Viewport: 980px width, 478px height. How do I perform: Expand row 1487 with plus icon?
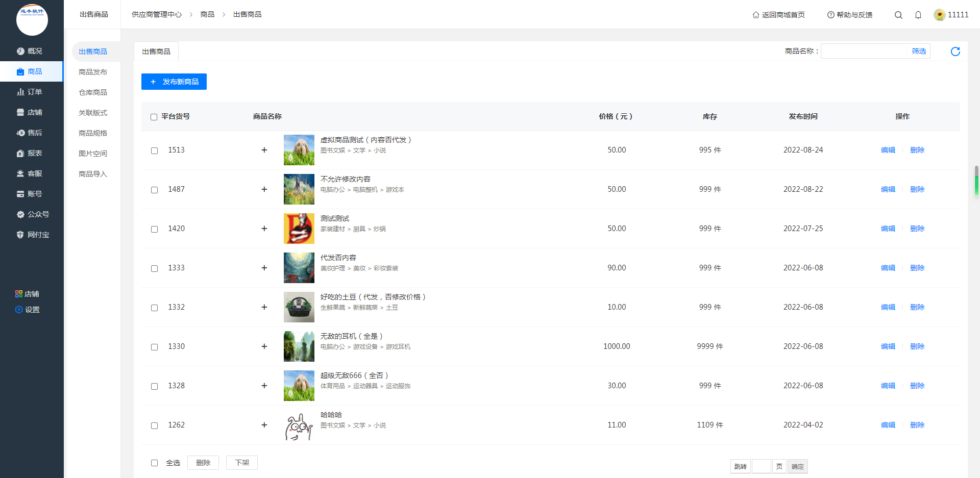pos(264,189)
